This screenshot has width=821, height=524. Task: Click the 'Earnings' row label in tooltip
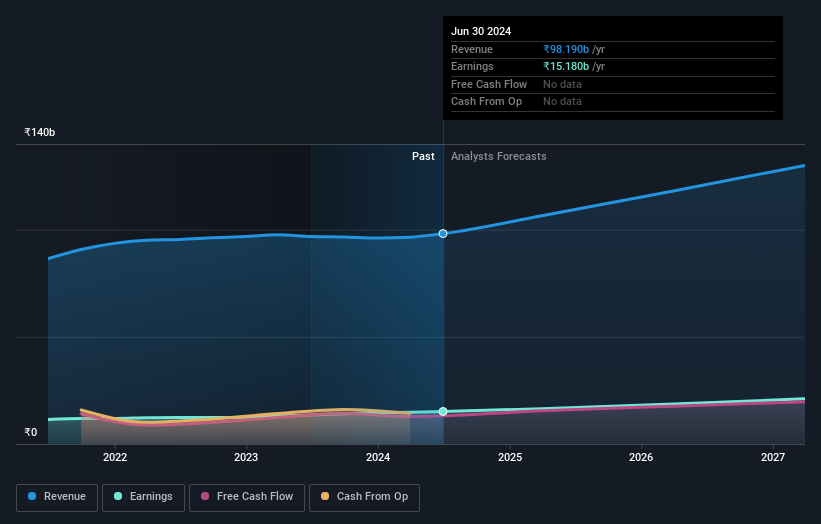click(x=472, y=66)
